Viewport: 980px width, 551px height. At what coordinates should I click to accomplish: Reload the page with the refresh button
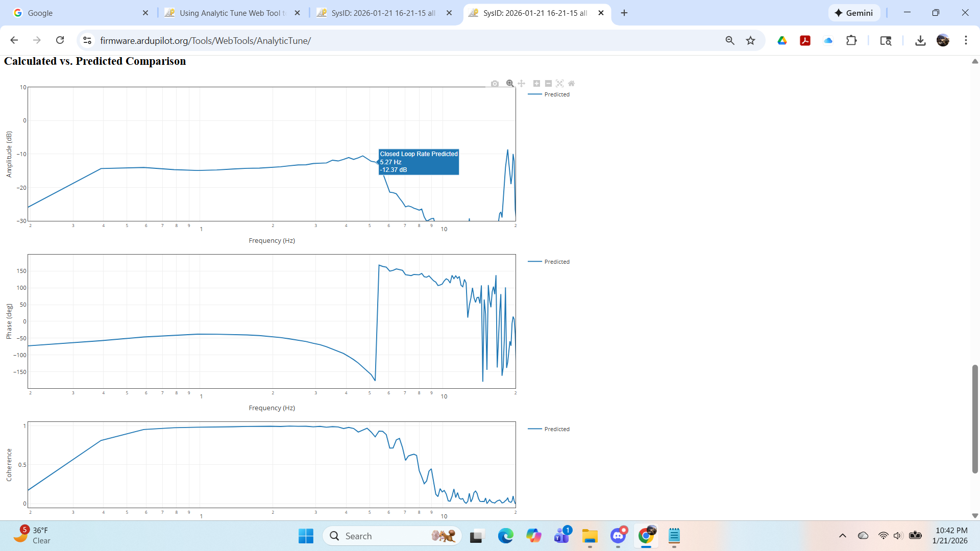pyautogui.click(x=60, y=40)
